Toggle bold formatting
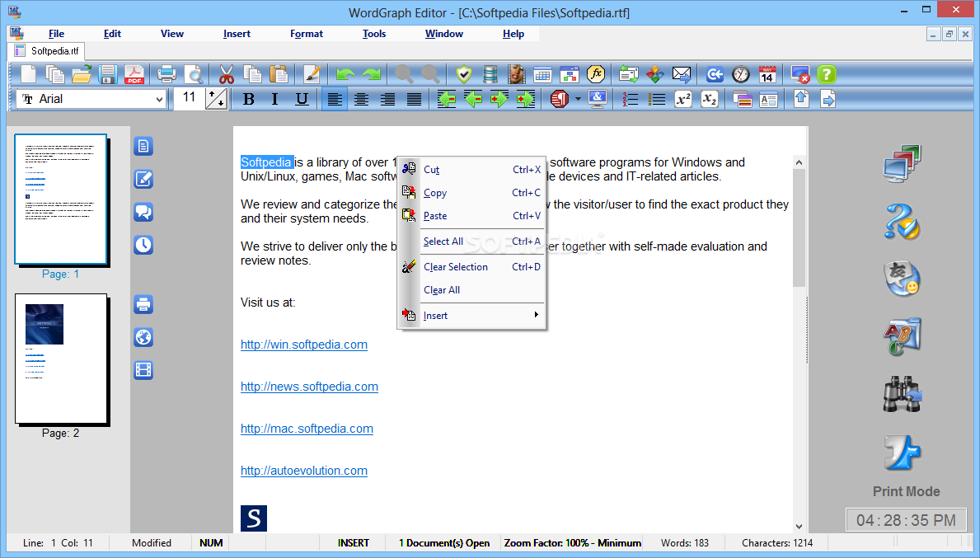The width and height of the screenshot is (980, 558). click(x=248, y=99)
